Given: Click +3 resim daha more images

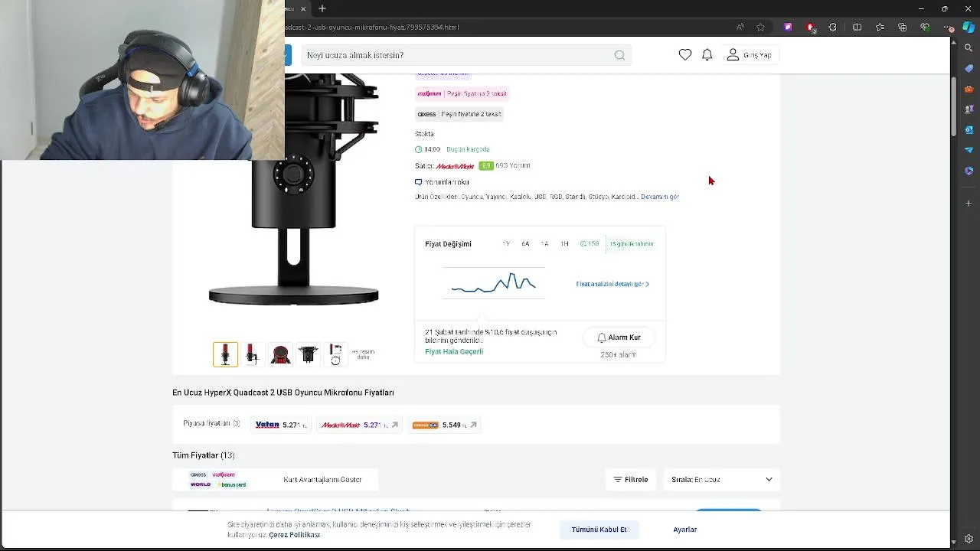Looking at the screenshot, I should point(363,354).
